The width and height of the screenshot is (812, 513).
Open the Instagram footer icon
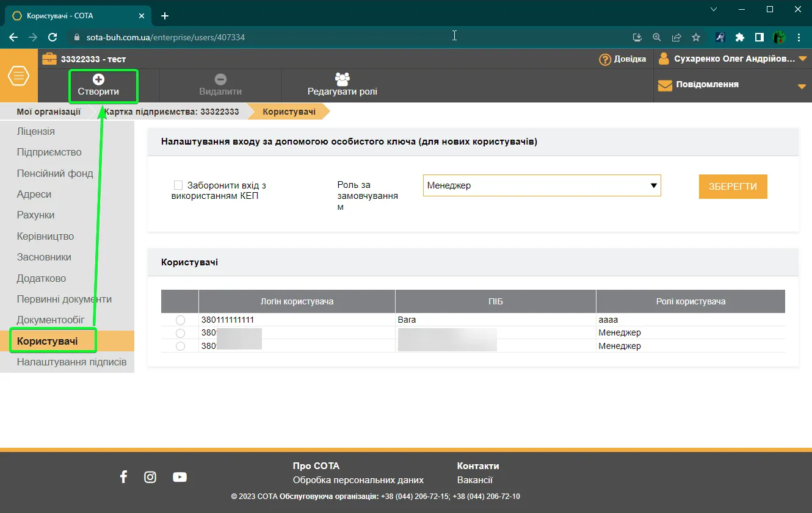coord(150,477)
